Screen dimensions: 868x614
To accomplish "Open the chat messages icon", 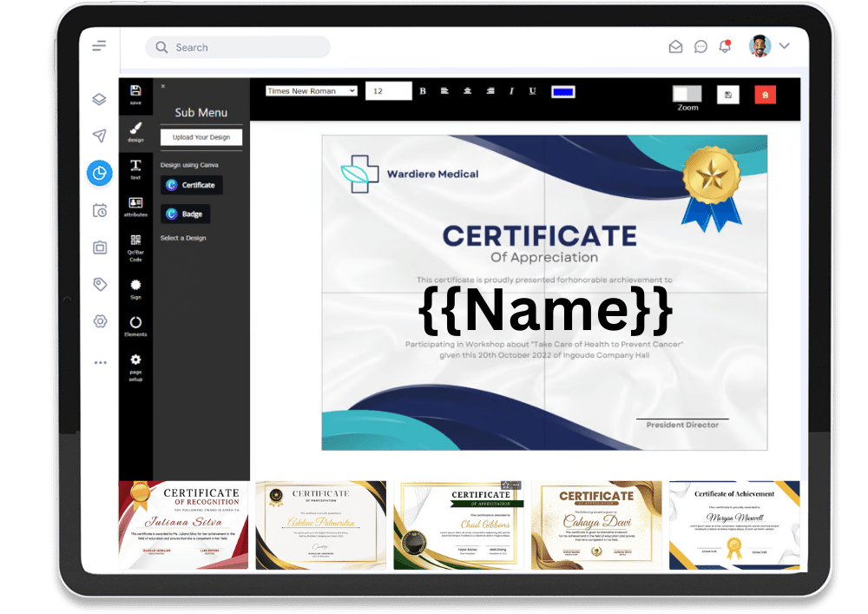I will tap(700, 47).
